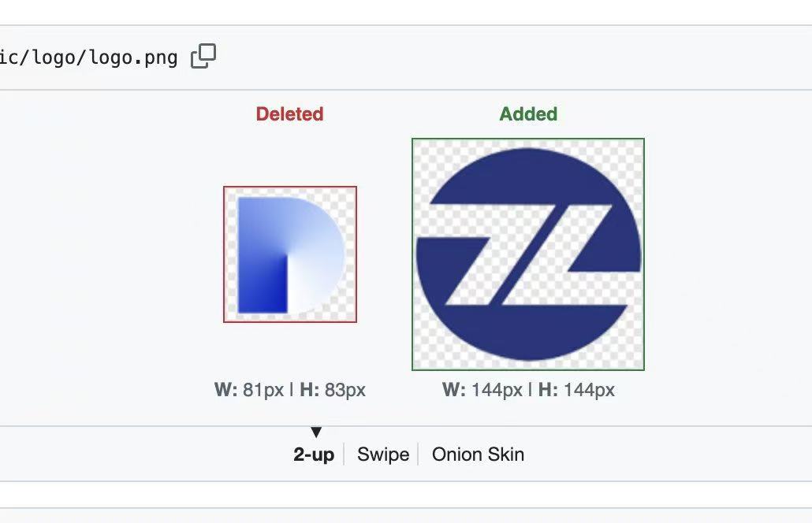Open the deleted gradient D logo image
This screenshot has width=812, height=523.
coord(290,254)
